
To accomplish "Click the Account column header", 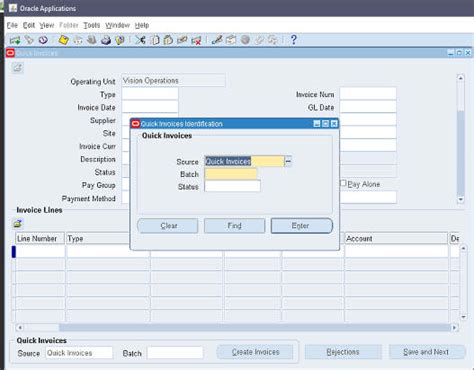I will point(396,238).
